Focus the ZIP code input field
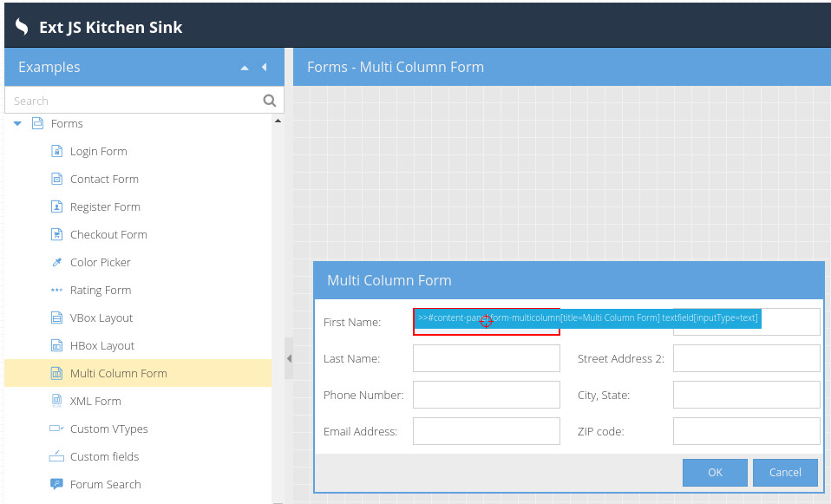Image resolution: width=831 pixels, height=504 pixels. (x=746, y=431)
